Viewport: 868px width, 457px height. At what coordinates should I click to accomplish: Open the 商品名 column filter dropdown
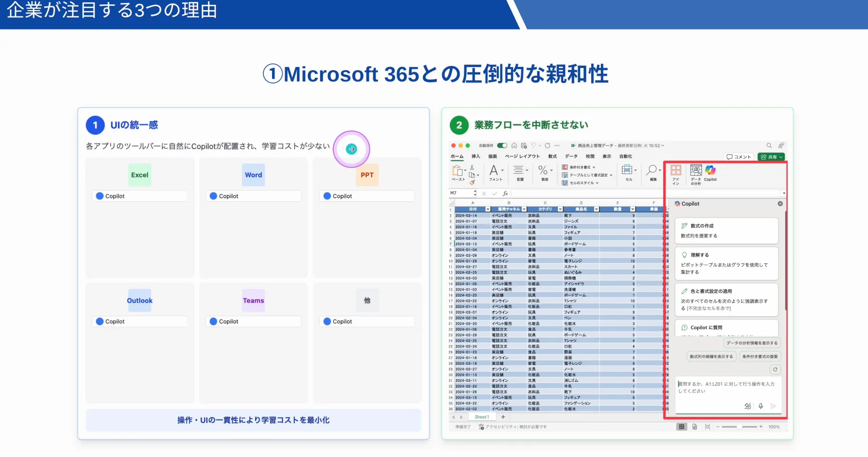point(597,209)
